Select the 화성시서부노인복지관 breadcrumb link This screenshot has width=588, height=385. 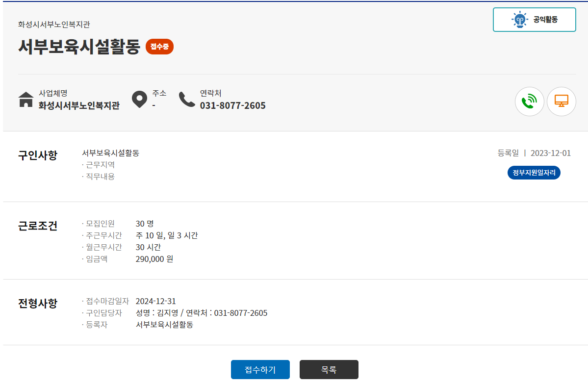coord(54,24)
